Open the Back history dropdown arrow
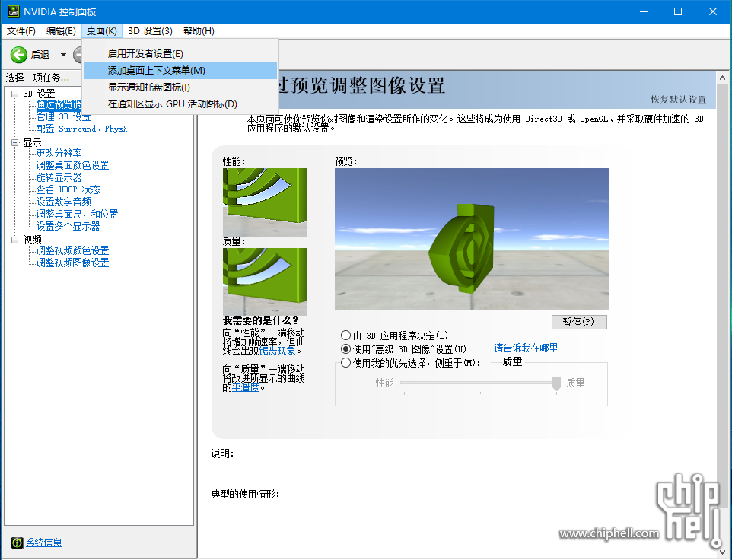The width and height of the screenshot is (732, 560). [x=63, y=55]
